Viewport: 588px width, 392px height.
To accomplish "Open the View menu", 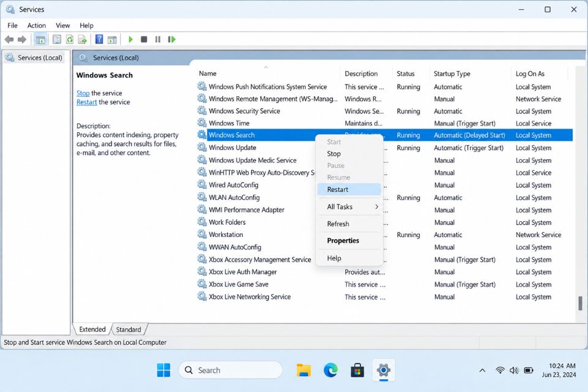I will click(x=62, y=26).
